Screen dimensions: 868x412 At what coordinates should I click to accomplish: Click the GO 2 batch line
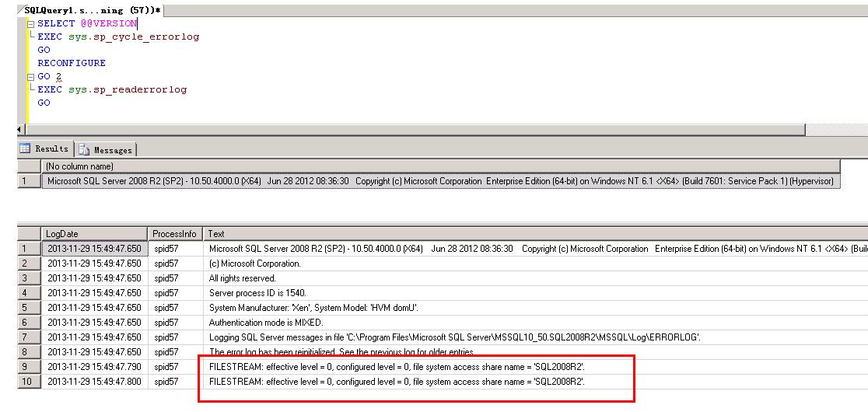tap(50, 76)
